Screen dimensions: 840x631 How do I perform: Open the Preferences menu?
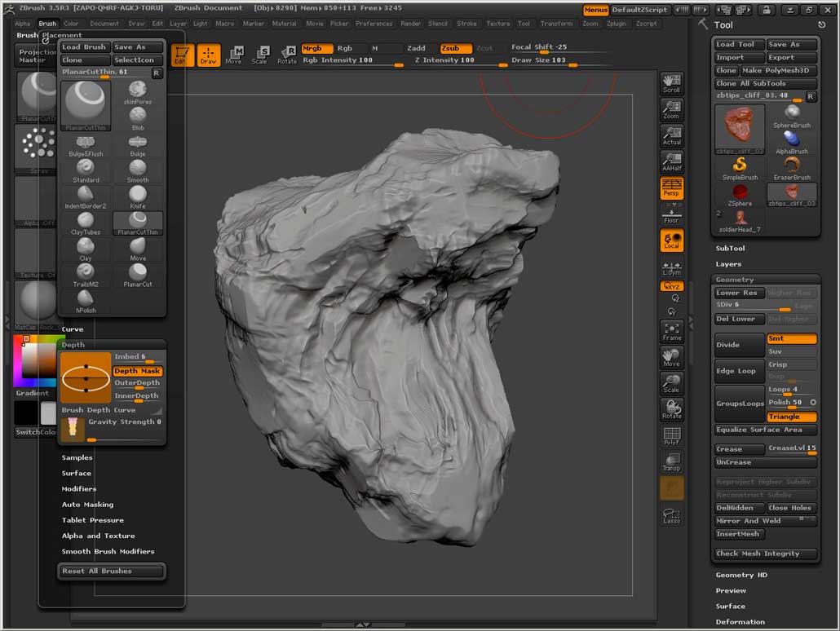pyautogui.click(x=374, y=24)
